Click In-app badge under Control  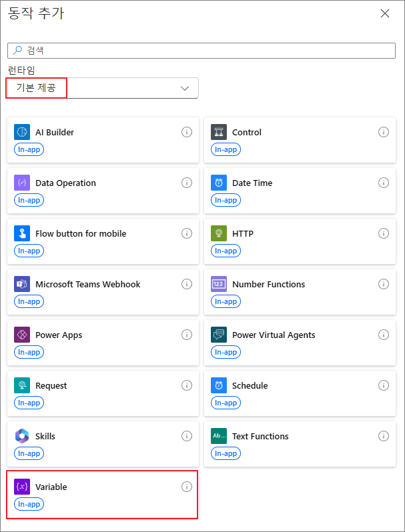[x=226, y=149]
